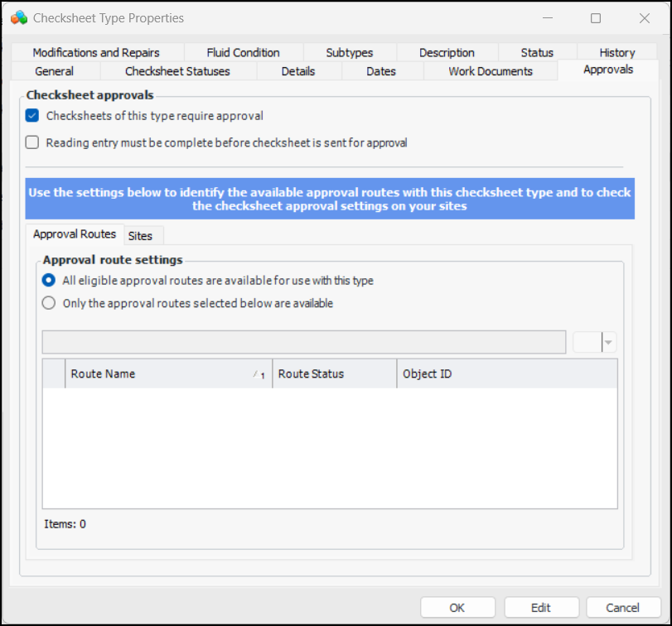Close the Checksheet Type Properties window
Image resolution: width=672 pixels, height=626 pixels.
[644, 17]
